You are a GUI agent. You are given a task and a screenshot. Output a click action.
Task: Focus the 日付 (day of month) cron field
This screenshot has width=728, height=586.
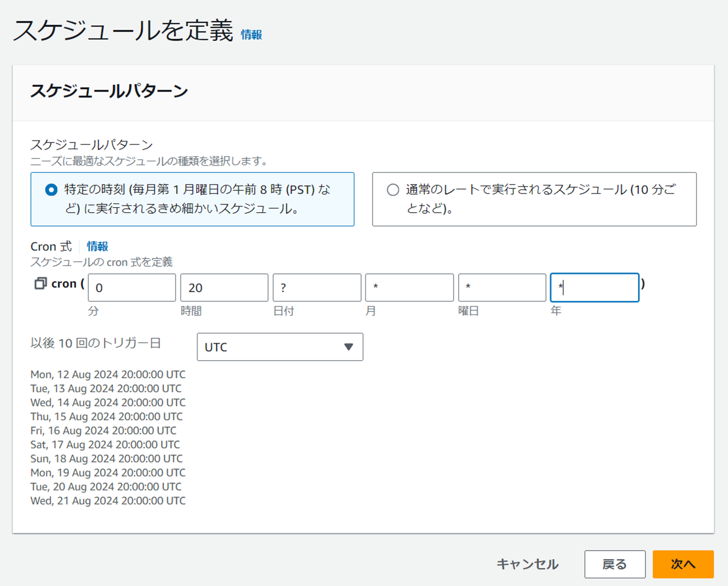317,287
